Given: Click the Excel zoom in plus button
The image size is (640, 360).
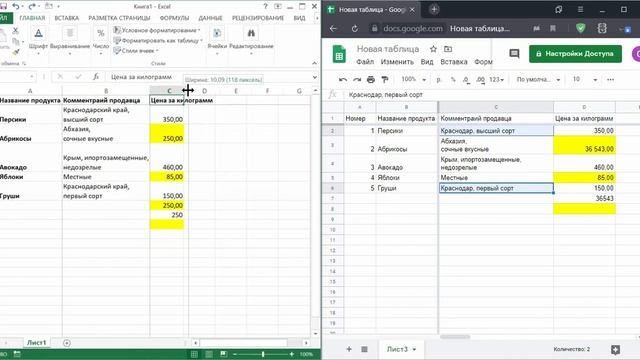Looking at the screenshot, I should tap(291, 354).
